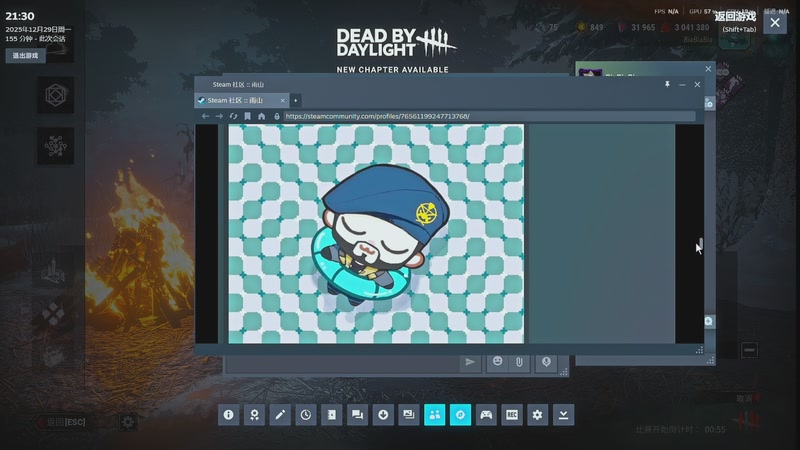Open the controller settings gamepad icon
800x450 pixels.
pyautogui.click(x=486, y=415)
